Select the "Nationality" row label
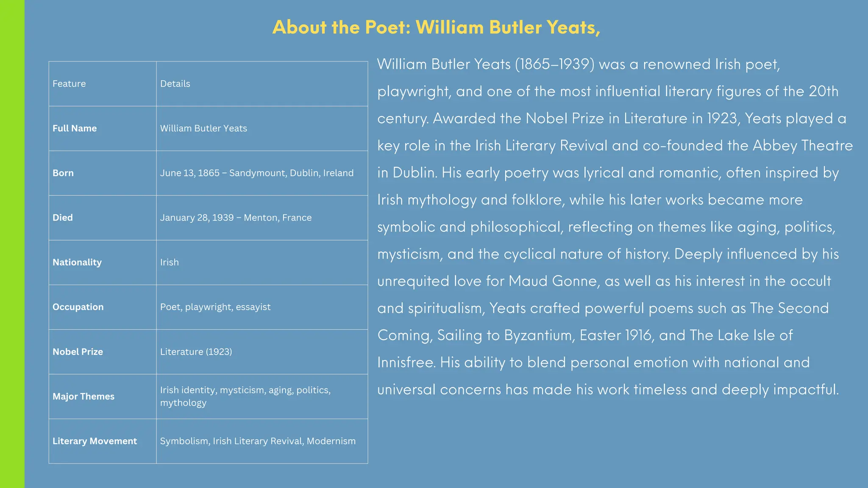Screen dimensions: 868x488 [77, 262]
